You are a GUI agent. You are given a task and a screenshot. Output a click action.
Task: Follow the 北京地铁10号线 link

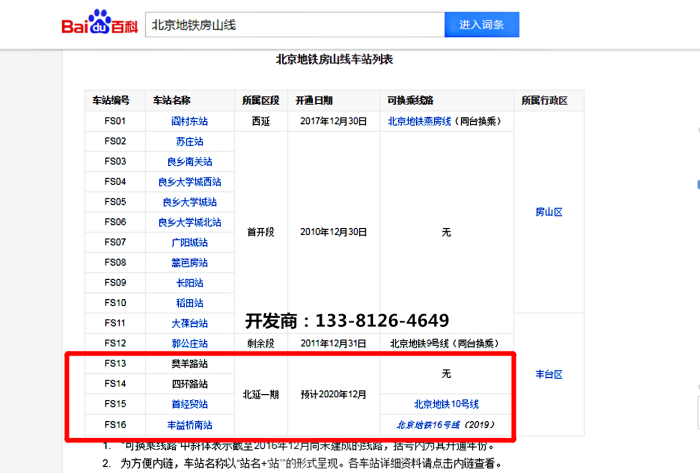[x=446, y=404]
